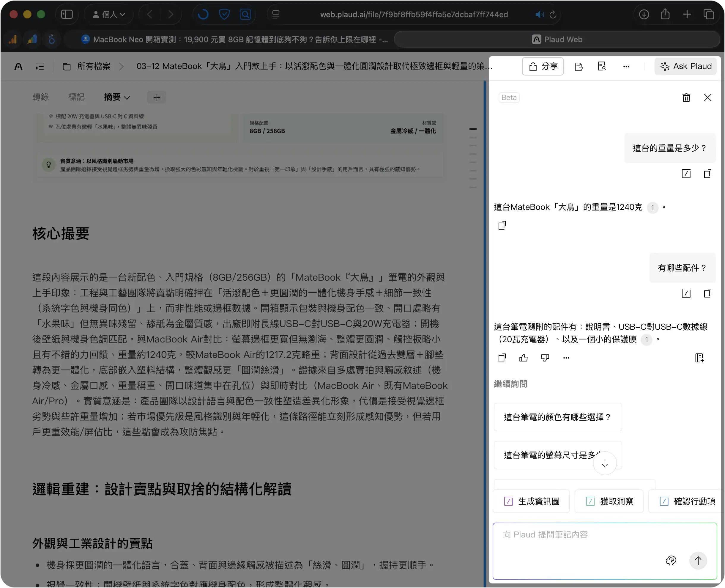The height and width of the screenshot is (588, 725).
Task: Edit the 有哪些配件 question
Action: (x=686, y=293)
